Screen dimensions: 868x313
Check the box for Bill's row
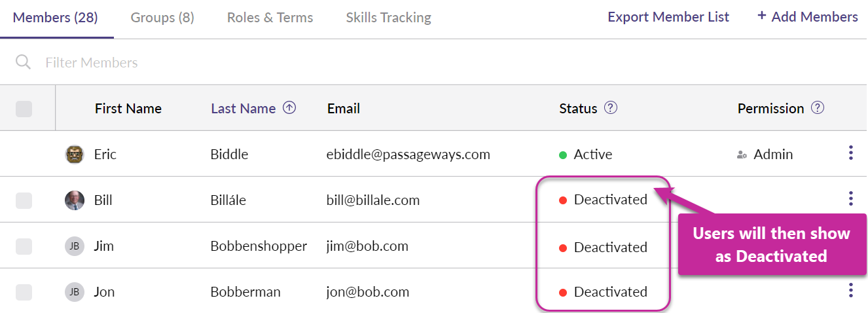pos(24,200)
